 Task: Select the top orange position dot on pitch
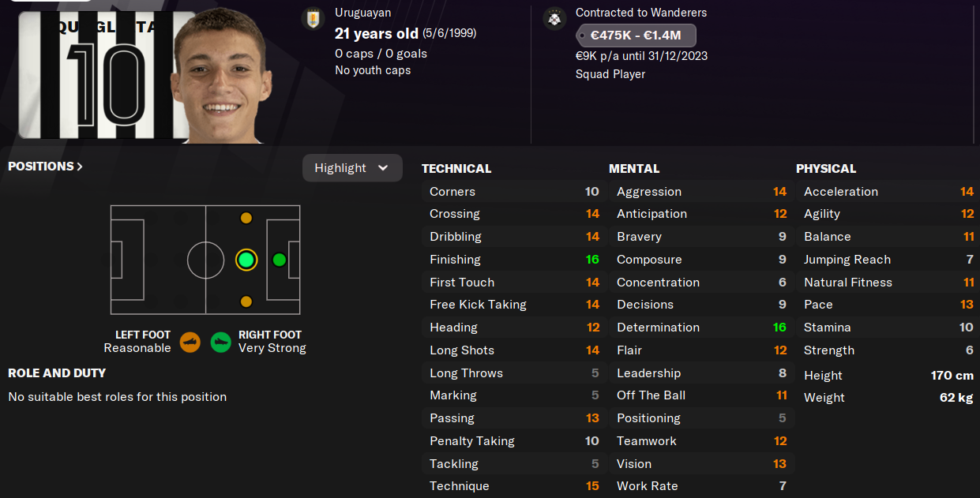coord(246,219)
